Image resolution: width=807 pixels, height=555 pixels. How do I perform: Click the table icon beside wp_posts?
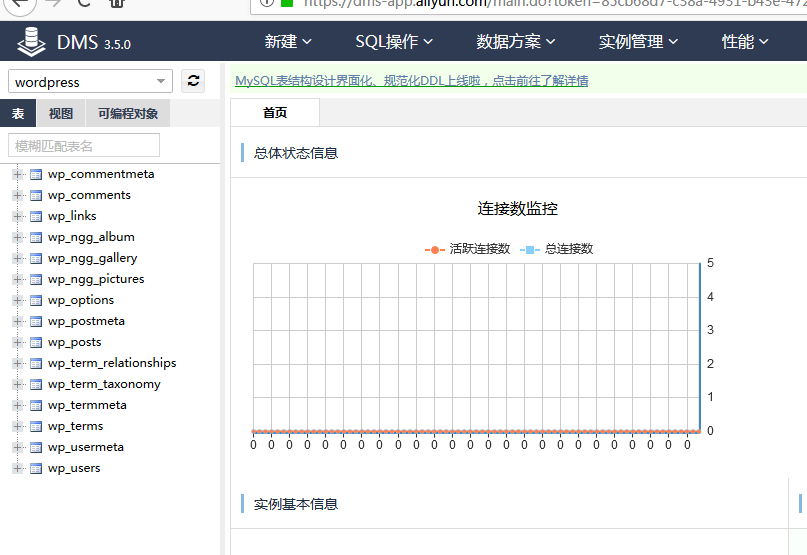[36, 342]
